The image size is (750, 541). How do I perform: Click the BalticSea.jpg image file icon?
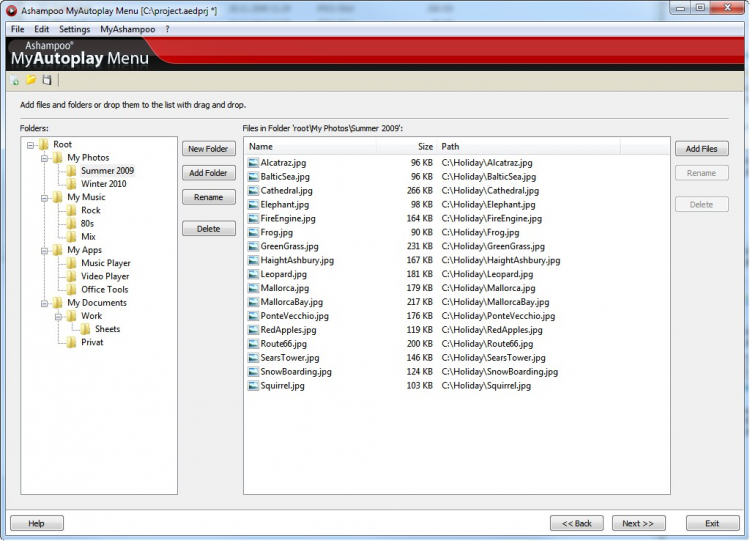[253, 177]
